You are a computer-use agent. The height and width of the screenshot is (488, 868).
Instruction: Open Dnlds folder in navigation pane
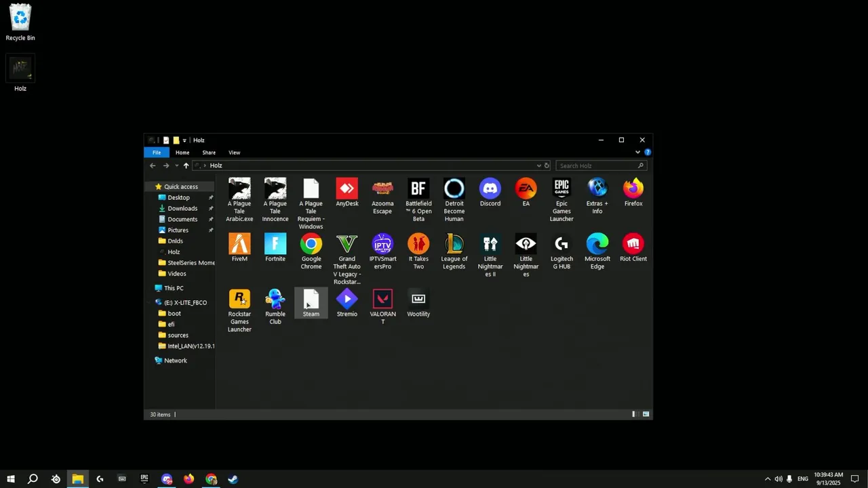pos(175,241)
